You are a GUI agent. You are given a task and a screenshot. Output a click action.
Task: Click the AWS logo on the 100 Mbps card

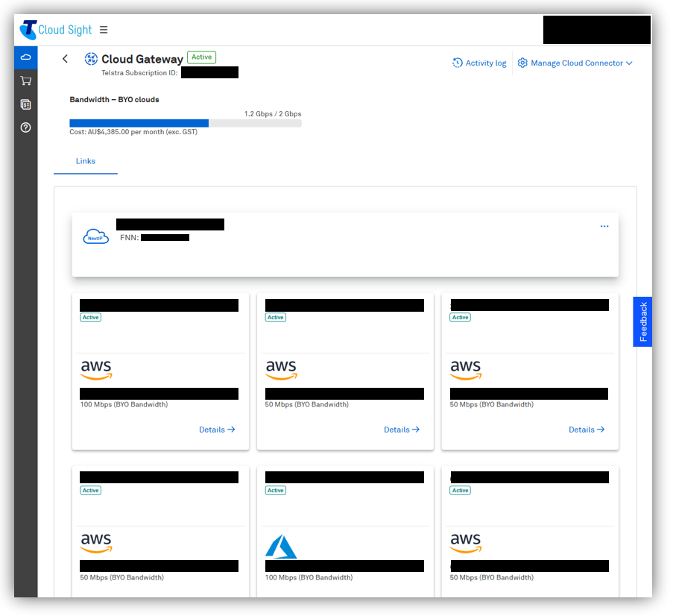click(x=96, y=369)
